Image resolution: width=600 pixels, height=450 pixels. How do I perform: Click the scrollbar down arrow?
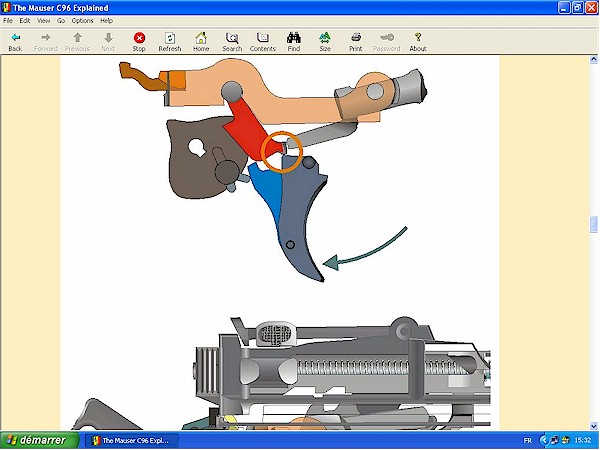[x=593, y=426]
